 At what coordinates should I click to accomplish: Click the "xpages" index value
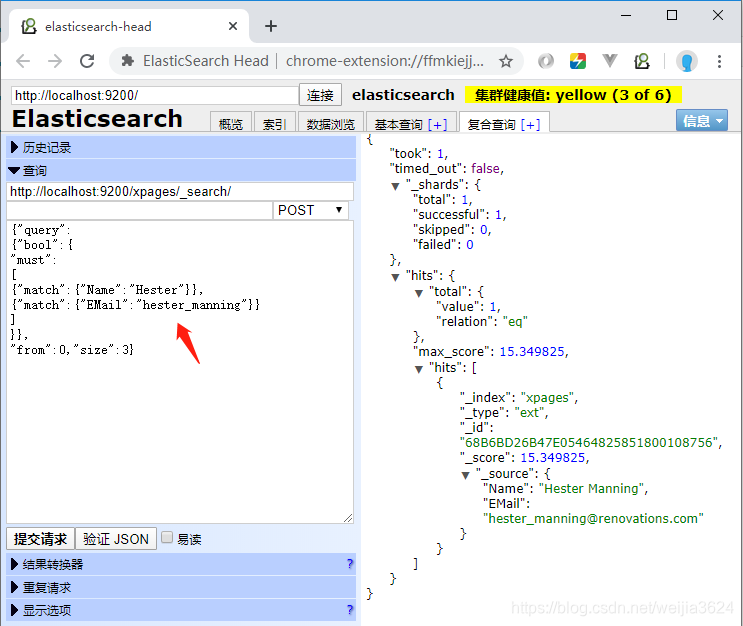click(547, 398)
